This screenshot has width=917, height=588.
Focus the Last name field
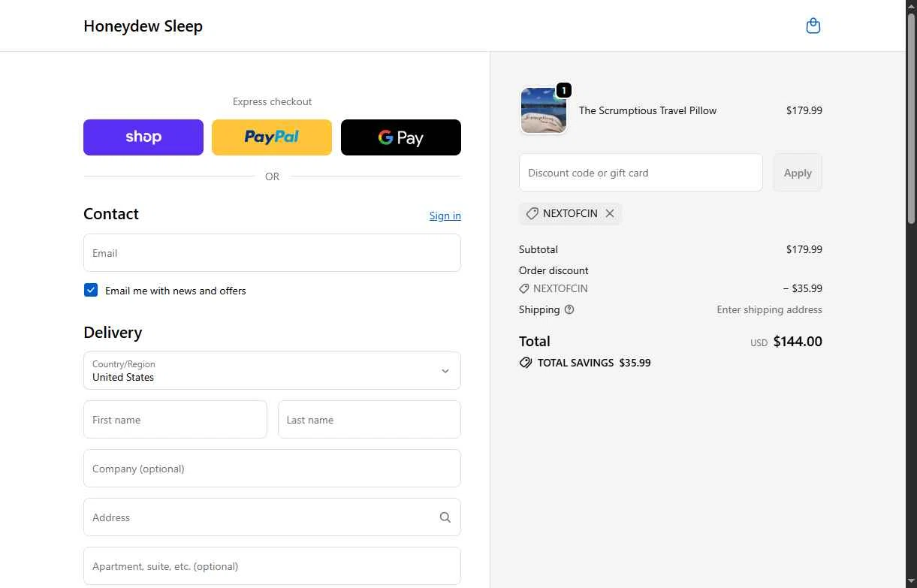pos(370,420)
